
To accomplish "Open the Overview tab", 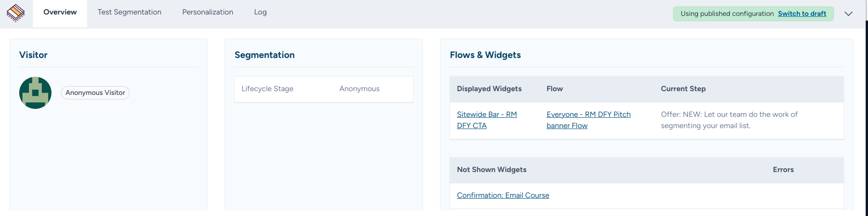I will click(x=60, y=12).
